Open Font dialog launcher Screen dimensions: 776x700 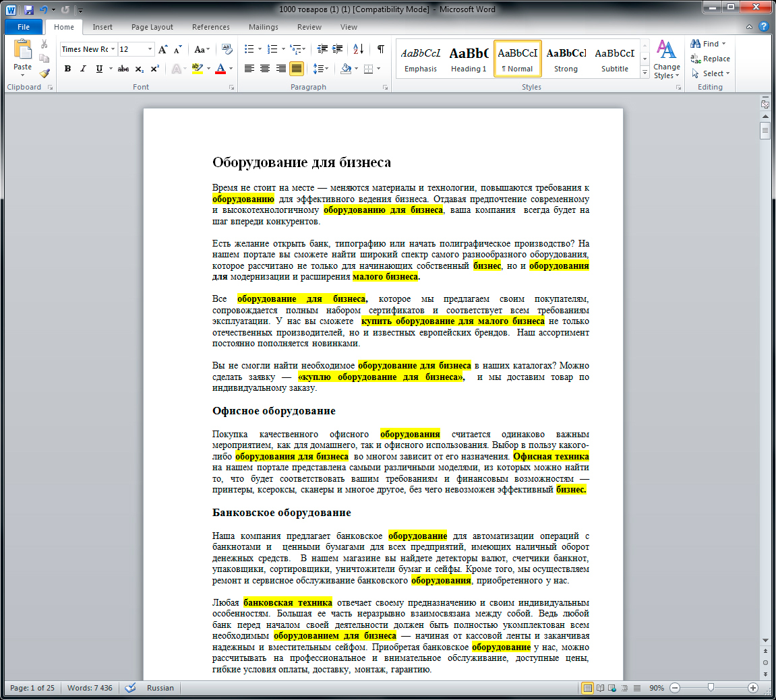[x=232, y=87]
